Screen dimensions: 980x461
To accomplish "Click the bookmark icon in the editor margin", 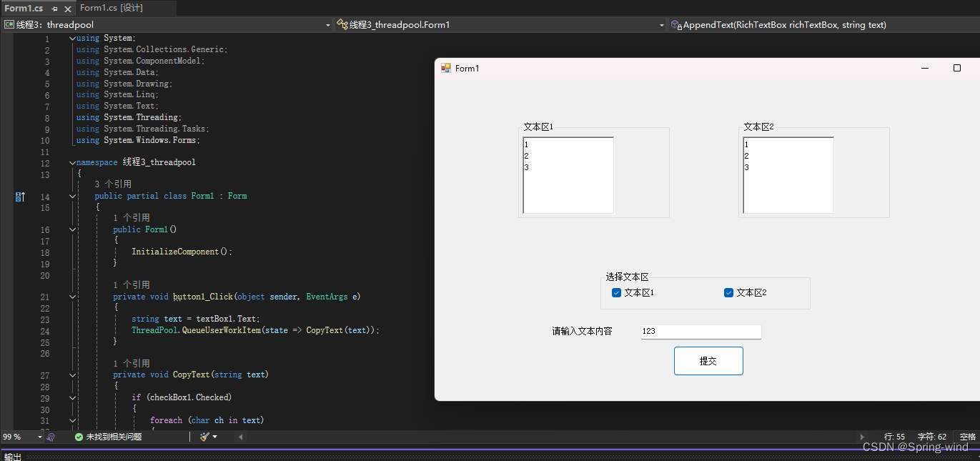I will tap(19, 196).
